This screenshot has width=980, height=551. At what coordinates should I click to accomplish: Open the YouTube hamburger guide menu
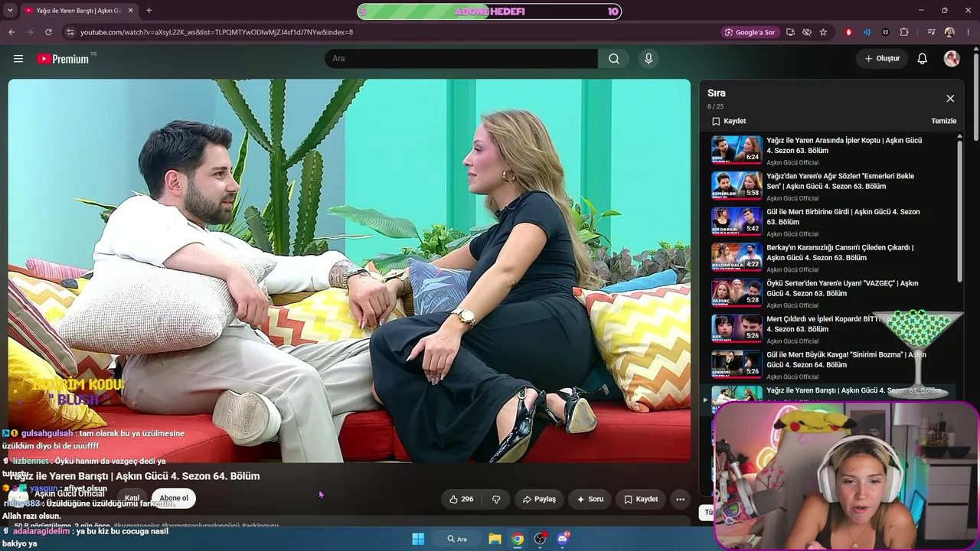point(18,59)
